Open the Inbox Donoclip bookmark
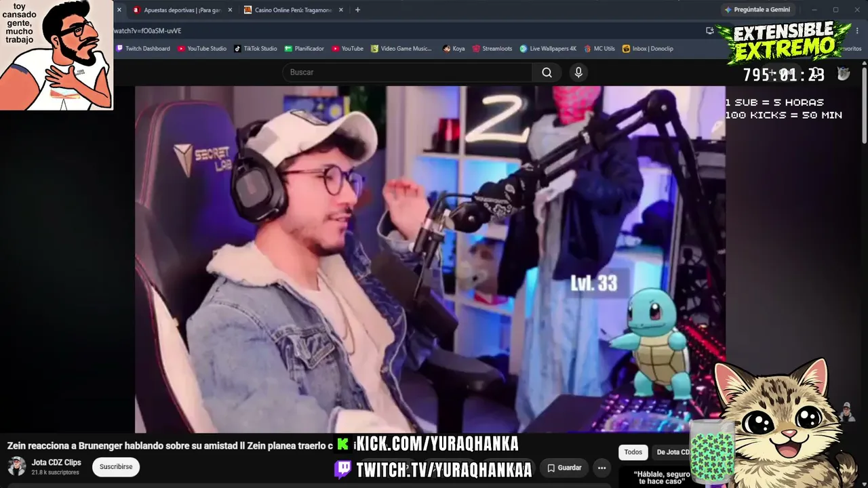The image size is (868, 488). point(648,49)
